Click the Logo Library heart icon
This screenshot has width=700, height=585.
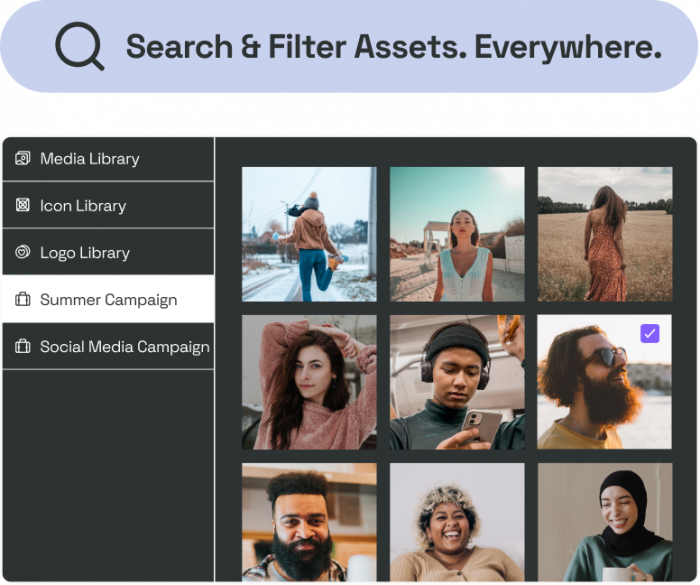[23, 252]
